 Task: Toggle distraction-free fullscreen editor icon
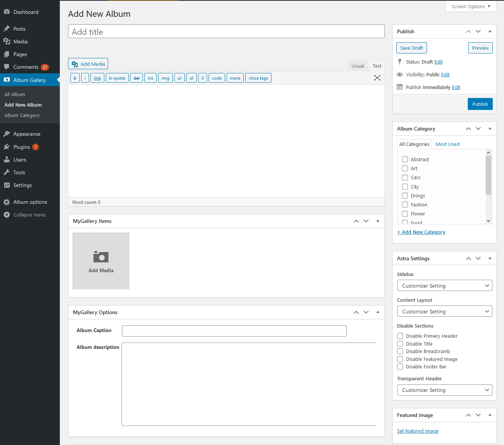(377, 78)
